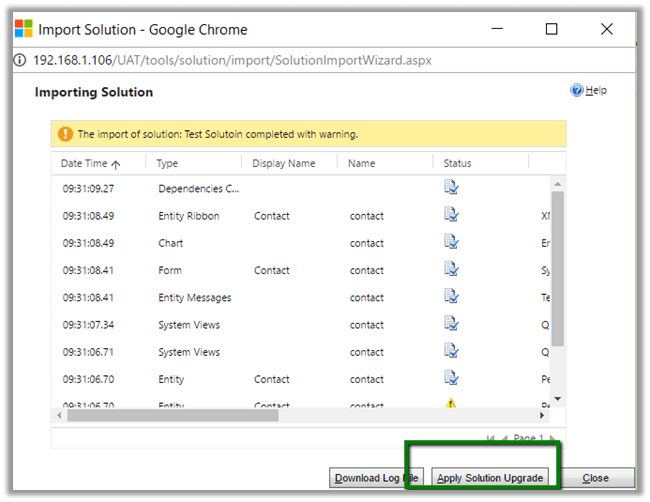Sort by the Type column header

(x=167, y=163)
